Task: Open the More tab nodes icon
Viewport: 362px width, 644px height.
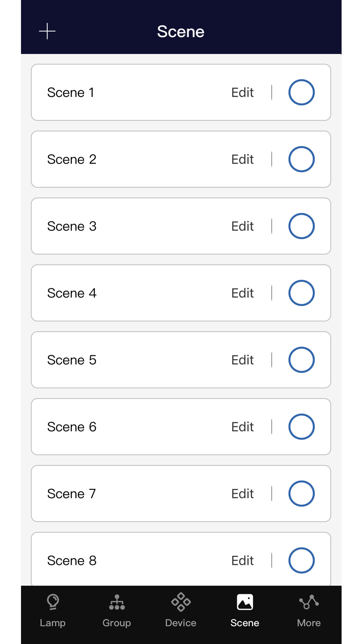Action: (309, 602)
